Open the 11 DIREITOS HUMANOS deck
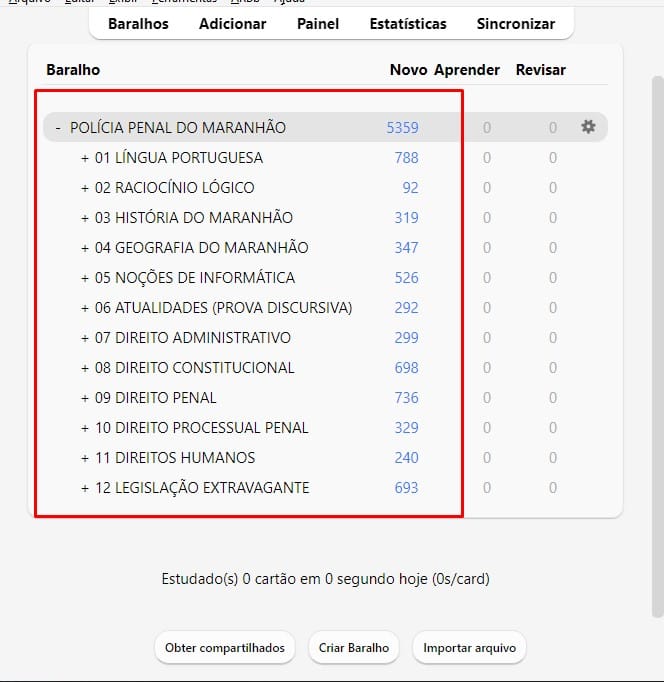The image size is (664, 682). click(x=175, y=458)
